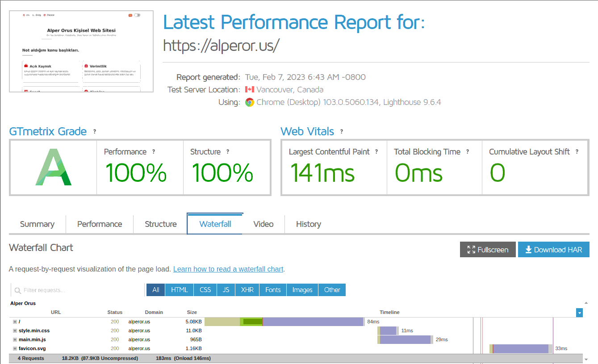Click the Chrome browser icon beside Using
This screenshot has height=364, width=598.
(249, 102)
